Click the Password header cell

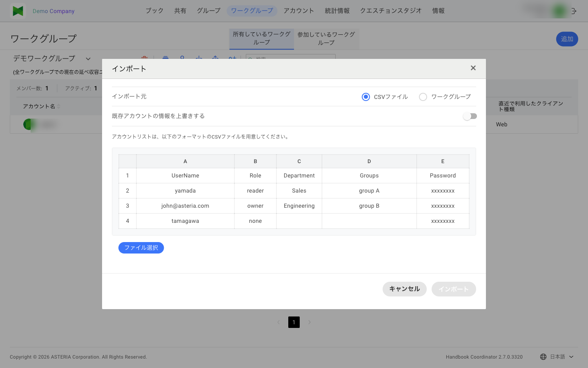point(443,176)
